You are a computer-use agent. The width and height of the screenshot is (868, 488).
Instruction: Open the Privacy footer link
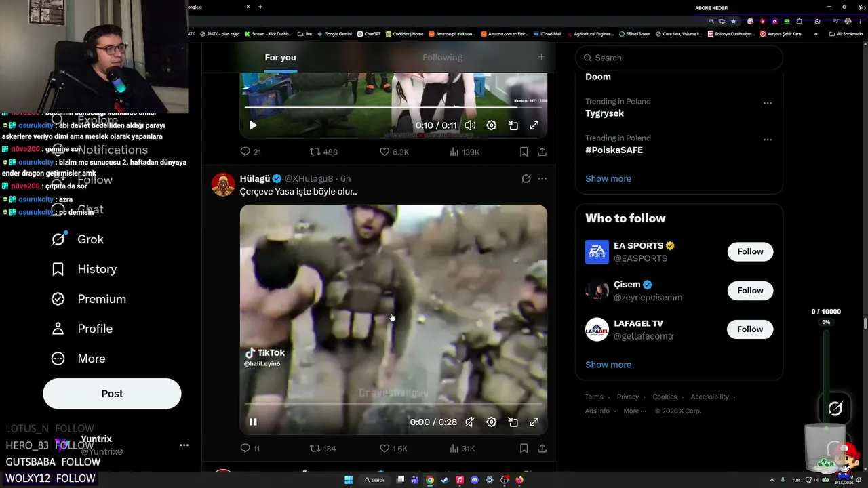(x=628, y=396)
